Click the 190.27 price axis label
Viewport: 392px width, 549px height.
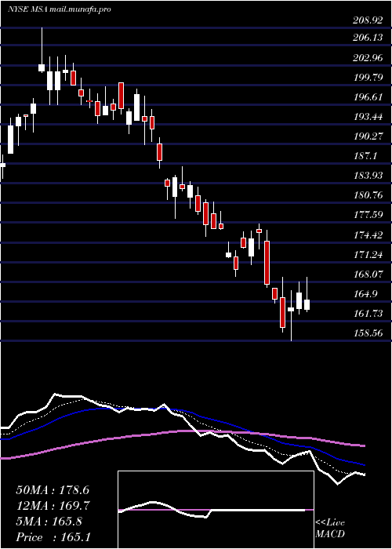(x=368, y=136)
